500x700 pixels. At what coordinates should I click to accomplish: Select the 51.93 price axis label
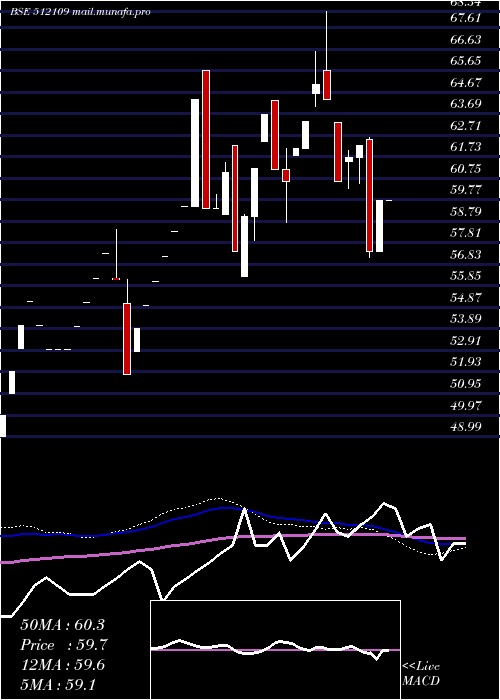pos(466,362)
